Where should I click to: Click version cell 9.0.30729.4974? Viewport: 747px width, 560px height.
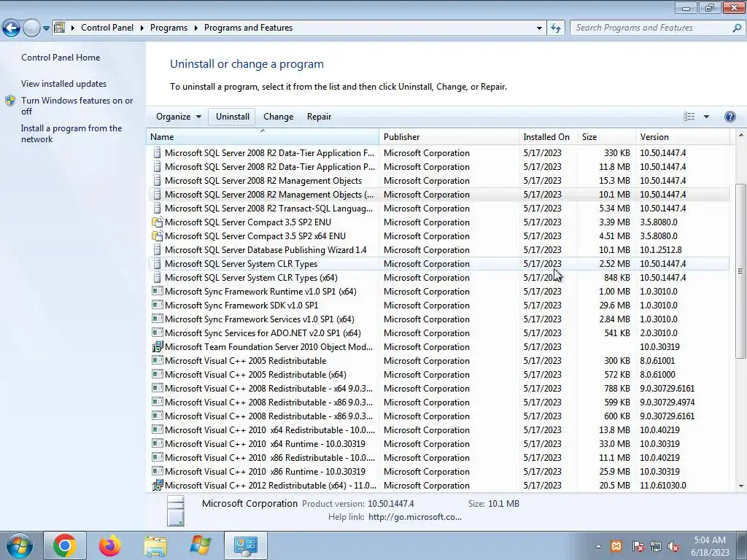tap(667, 402)
